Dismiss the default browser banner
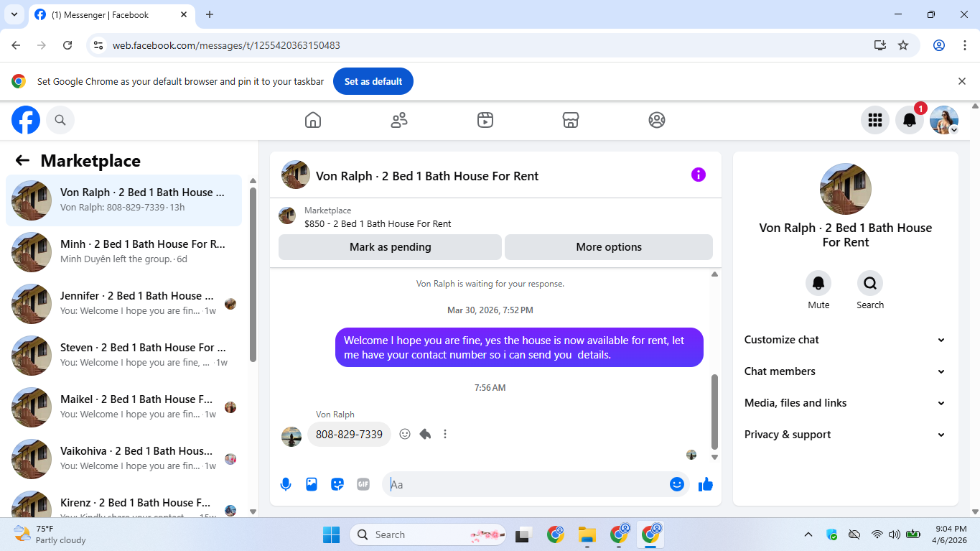The image size is (980, 551). click(962, 81)
